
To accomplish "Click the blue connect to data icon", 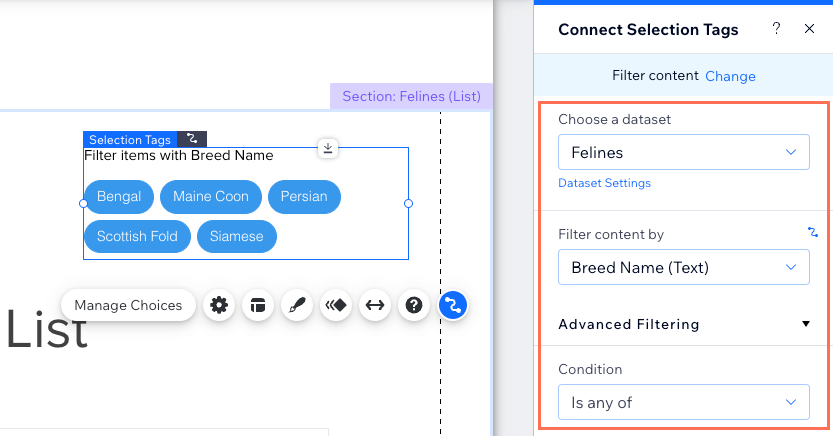I will pyautogui.click(x=453, y=305).
